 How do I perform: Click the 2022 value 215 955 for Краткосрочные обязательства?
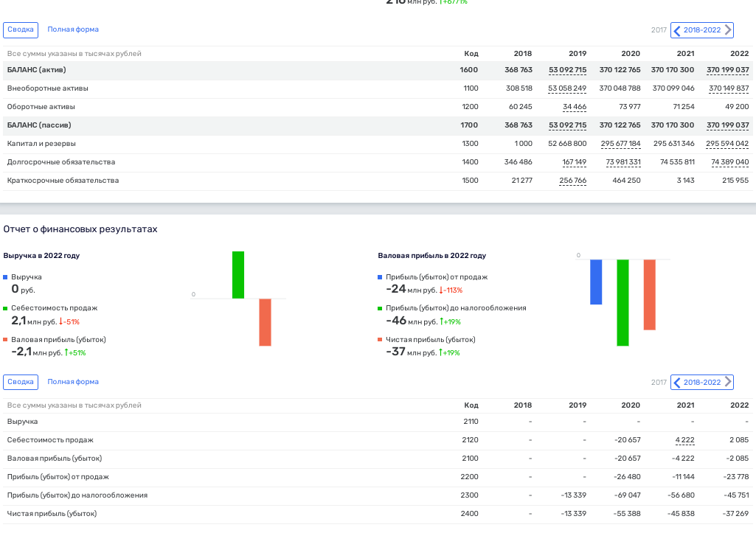coord(736,181)
